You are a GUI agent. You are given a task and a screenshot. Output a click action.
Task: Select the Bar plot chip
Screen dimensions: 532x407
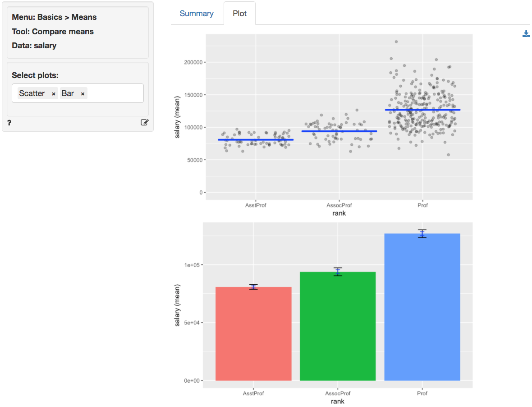coord(68,93)
